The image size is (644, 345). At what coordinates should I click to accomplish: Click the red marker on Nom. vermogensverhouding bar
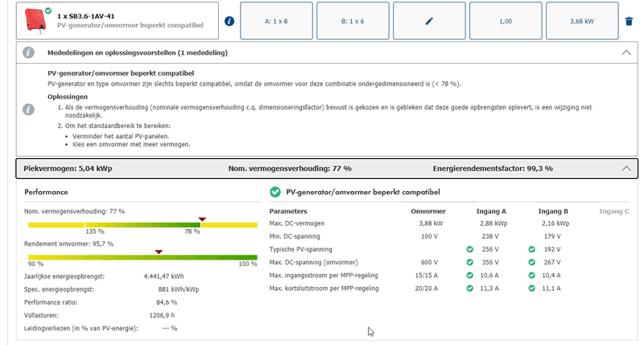pyautogui.click(x=202, y=219)
